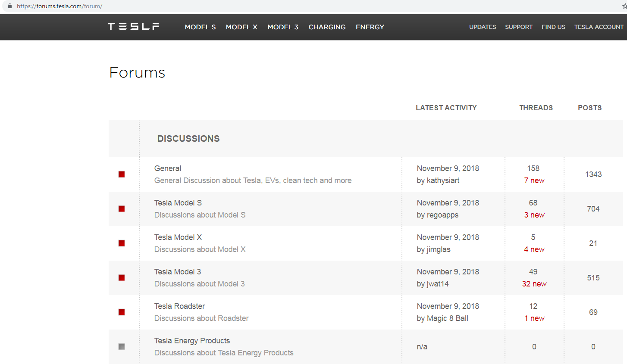
Task: Select Find Us in the header
Action: pyautogui.click(x=553, y=27)
